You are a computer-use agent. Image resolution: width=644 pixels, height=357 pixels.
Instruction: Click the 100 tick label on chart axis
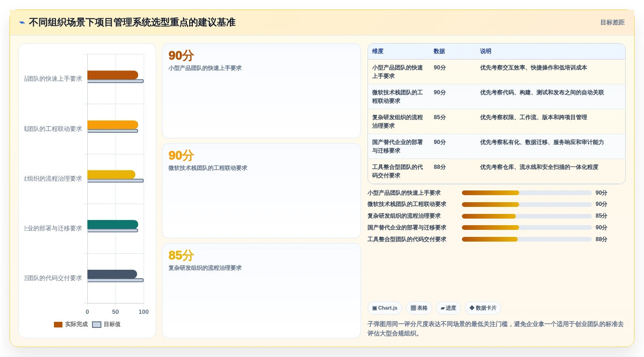point(144,312)
